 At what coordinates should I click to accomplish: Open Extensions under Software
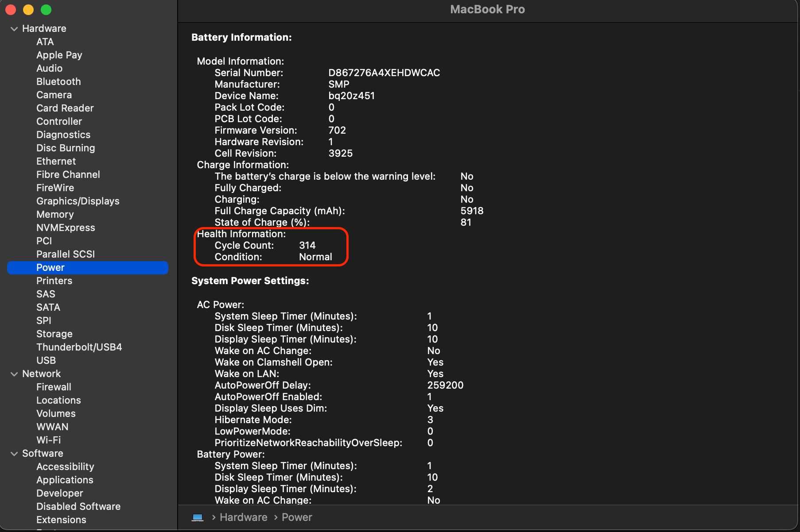[61, 520]
